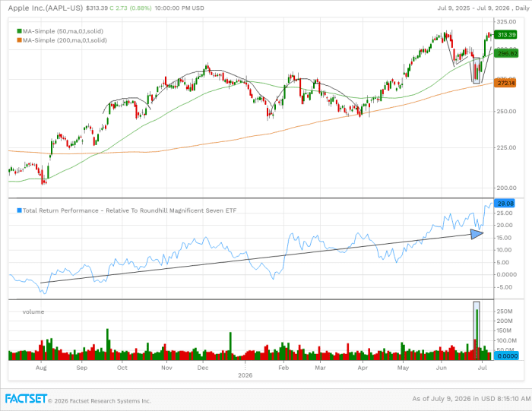Viewport: 532px width, 411px height.
Task: Click the Apr label on time axis
Action: click(363, 368)
